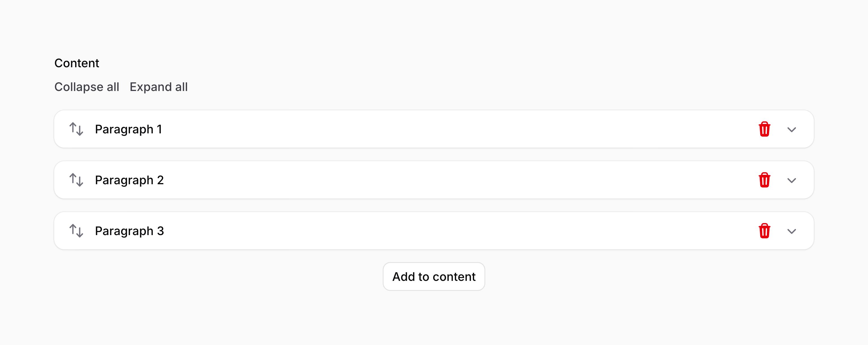Click the Expand all link

(x=158, y=87)
